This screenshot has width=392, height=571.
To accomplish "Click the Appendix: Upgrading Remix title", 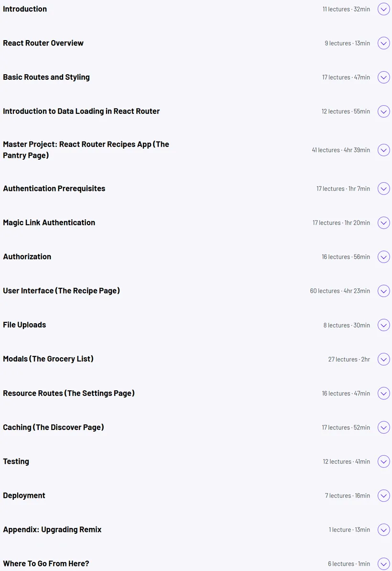I will click(x=52, y=529).
